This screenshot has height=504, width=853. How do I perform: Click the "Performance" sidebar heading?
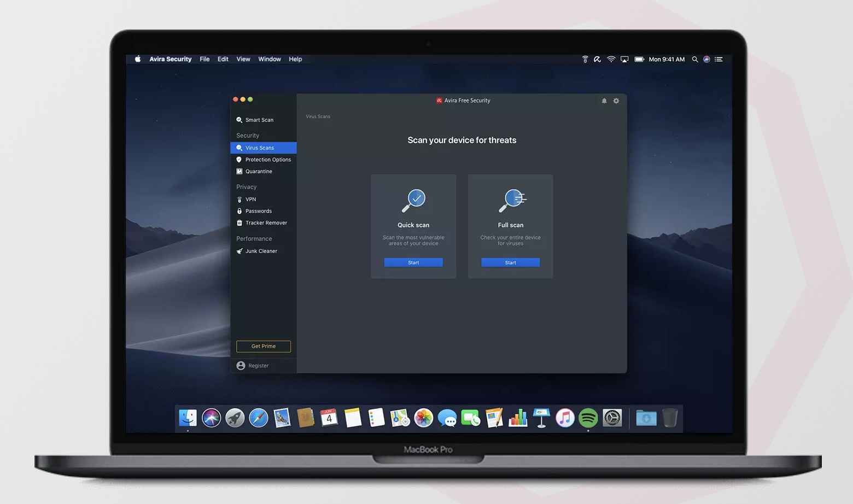254,239
